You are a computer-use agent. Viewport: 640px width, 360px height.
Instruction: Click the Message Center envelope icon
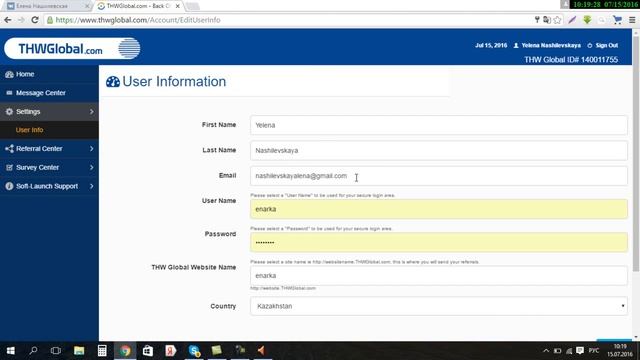9,93
